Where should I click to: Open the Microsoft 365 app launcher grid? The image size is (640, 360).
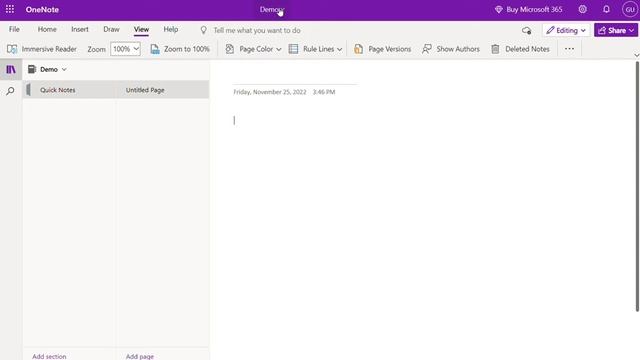coord(10,9)
